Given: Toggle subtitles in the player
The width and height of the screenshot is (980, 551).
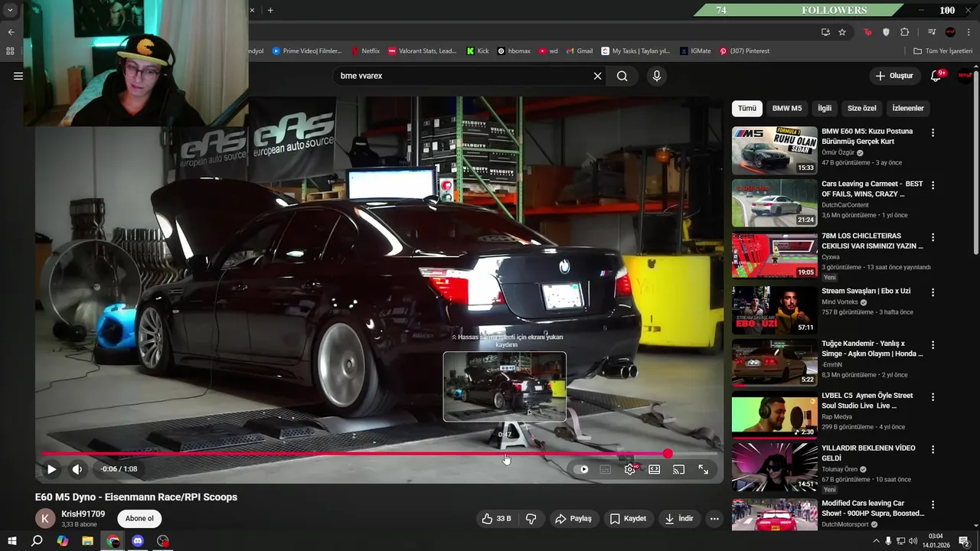Looking at the screenshot, I should (x=606, y=469).
